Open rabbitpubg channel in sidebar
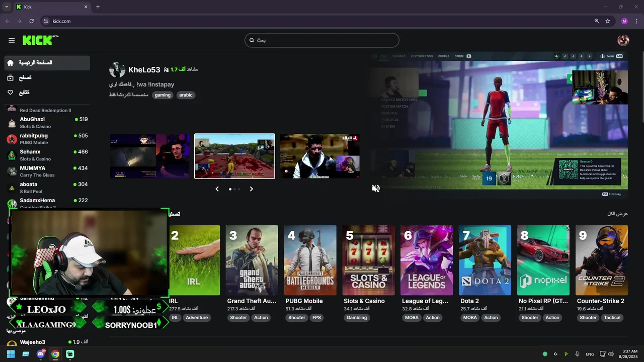The width and height of the screenshot is (644, 362). coord(47,139)
